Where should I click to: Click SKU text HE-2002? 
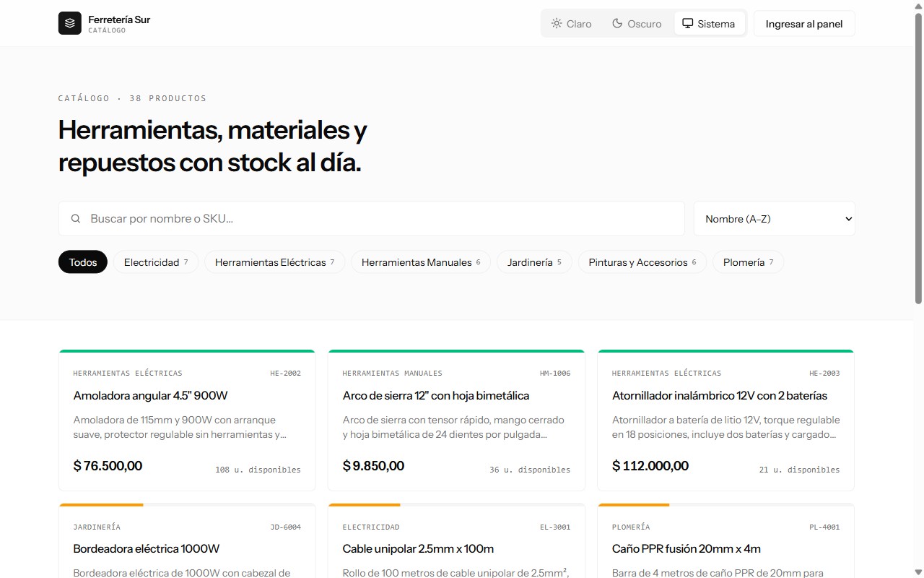click(285, 374)
